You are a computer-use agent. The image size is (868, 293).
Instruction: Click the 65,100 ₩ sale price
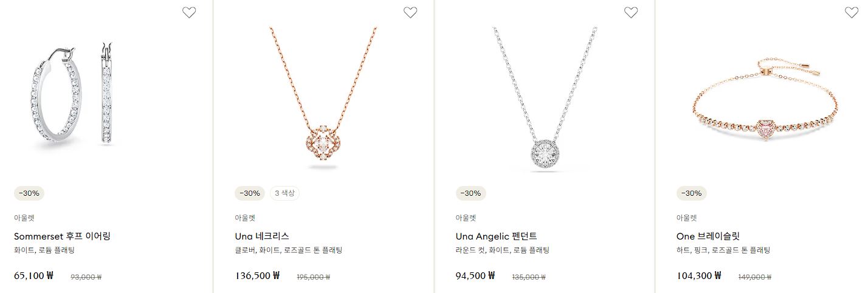pos(33,275)
